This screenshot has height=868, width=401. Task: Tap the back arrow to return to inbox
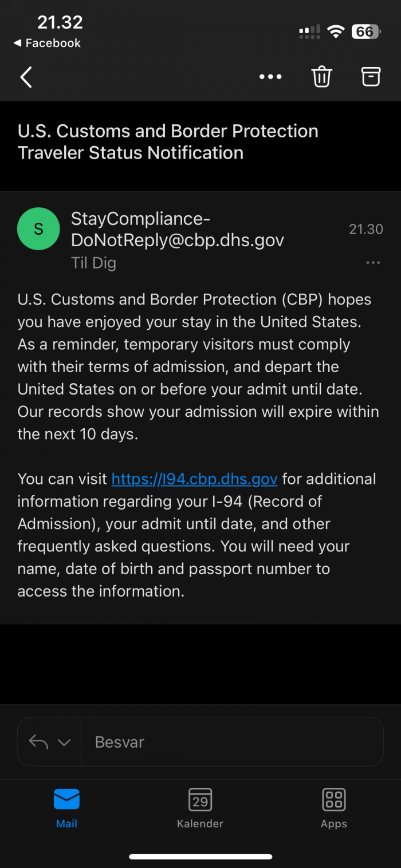tap(26, 77)
